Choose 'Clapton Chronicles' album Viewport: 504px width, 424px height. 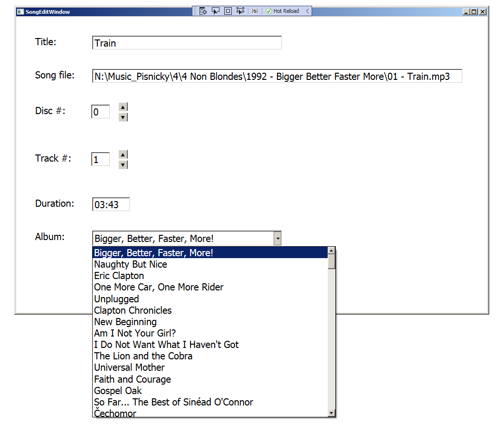pos(210,310)
